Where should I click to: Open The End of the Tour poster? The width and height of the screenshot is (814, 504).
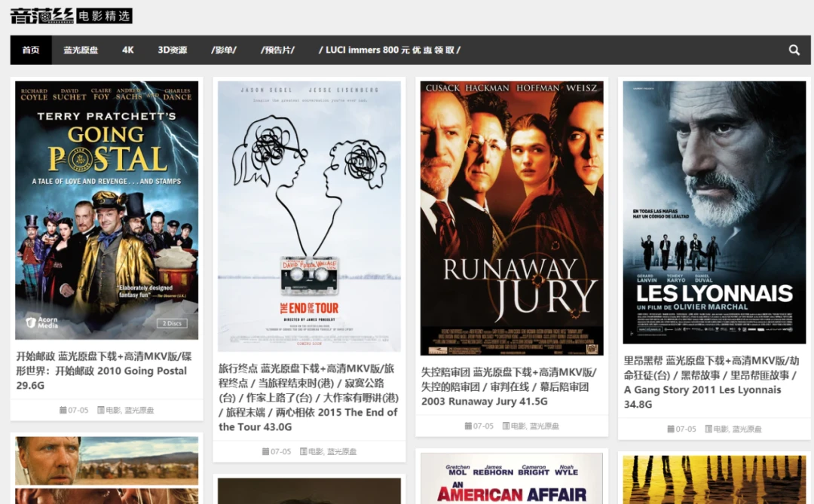click(310, 216)
